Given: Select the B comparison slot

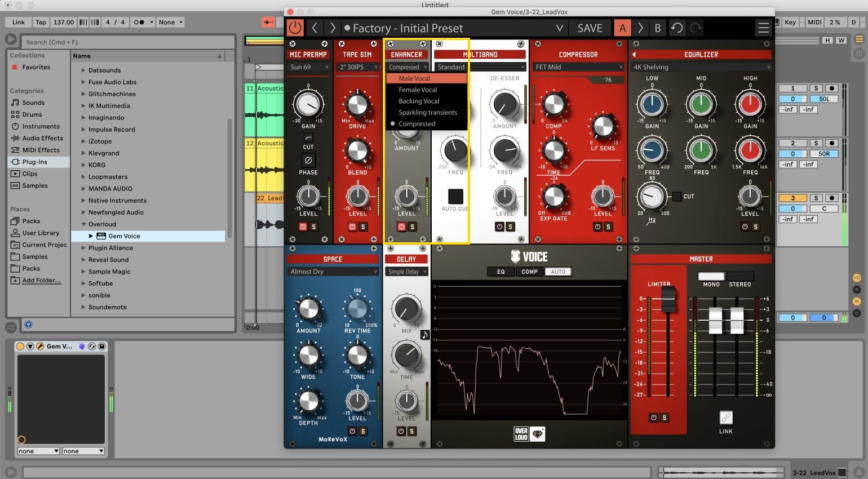Looking at the screenshot, I should coord(657,28).
